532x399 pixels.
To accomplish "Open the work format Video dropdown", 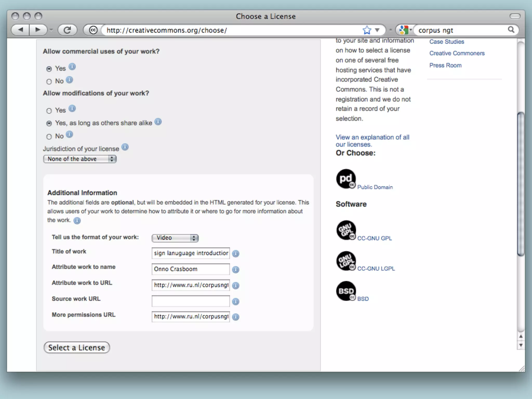I will (x=175, y=238).
